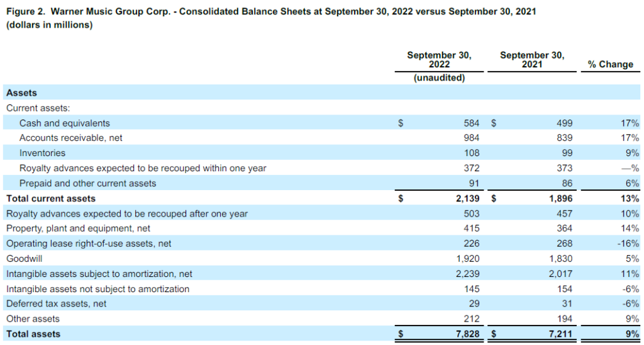This screenshot has height=345, width=644.
Task: Click the '% Change' column header
Action: 610,65
